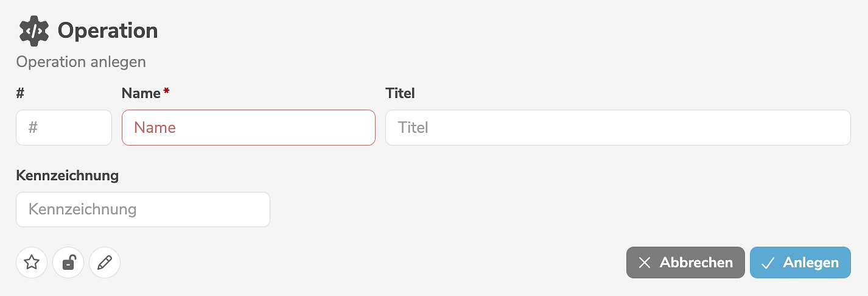Click the '#' field label
The width and height of the screenshot is (868, 296).
click(x=20, y=93)
